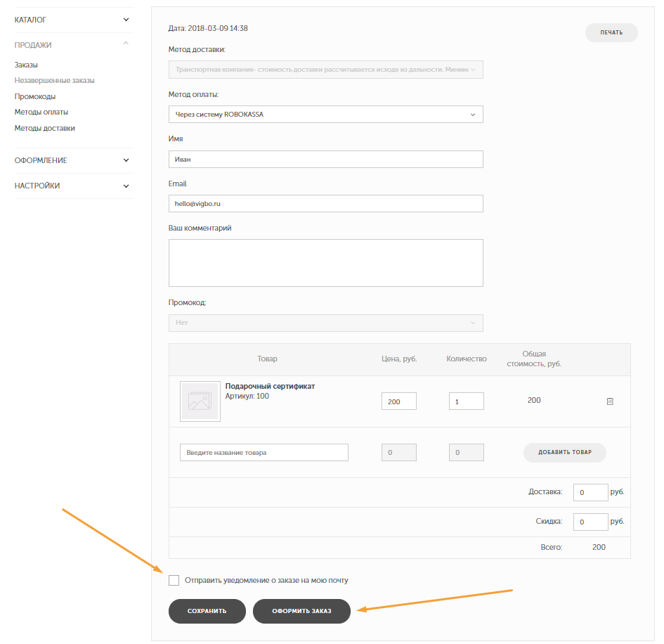Open the Метод доставки dropdown
Screen dimensions: 664x644
(325, 70)
